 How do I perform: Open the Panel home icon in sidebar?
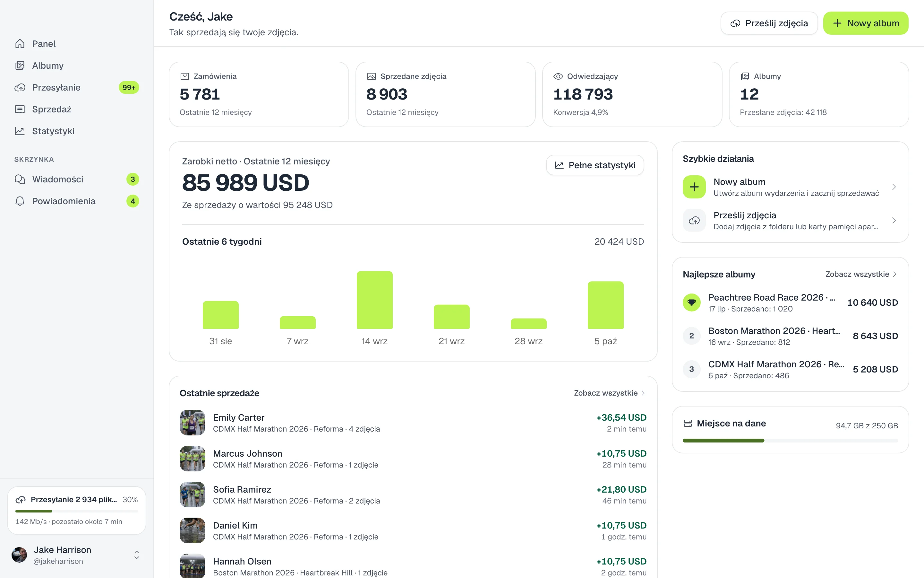(x=20, y=44)
